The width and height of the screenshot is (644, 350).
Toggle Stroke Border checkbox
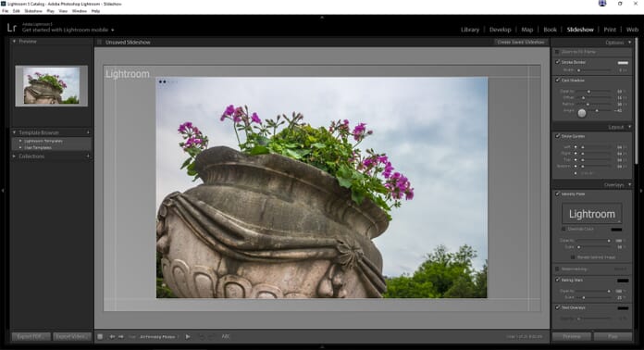(x=557, y=62)
